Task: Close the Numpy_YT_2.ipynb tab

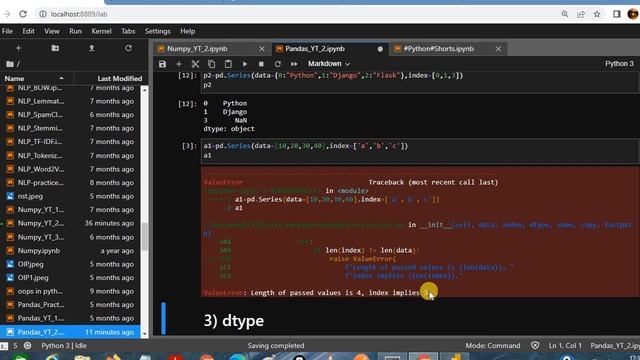Action: (262, 49)
